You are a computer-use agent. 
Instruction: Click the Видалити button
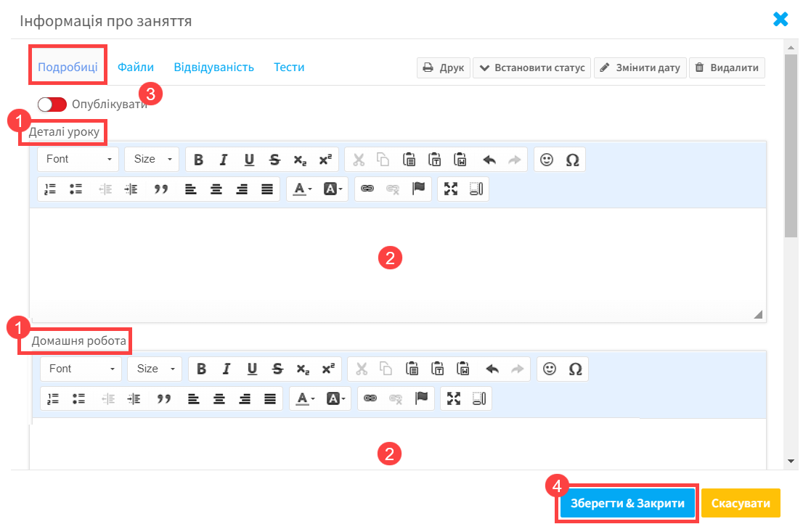tap(727, 67)
